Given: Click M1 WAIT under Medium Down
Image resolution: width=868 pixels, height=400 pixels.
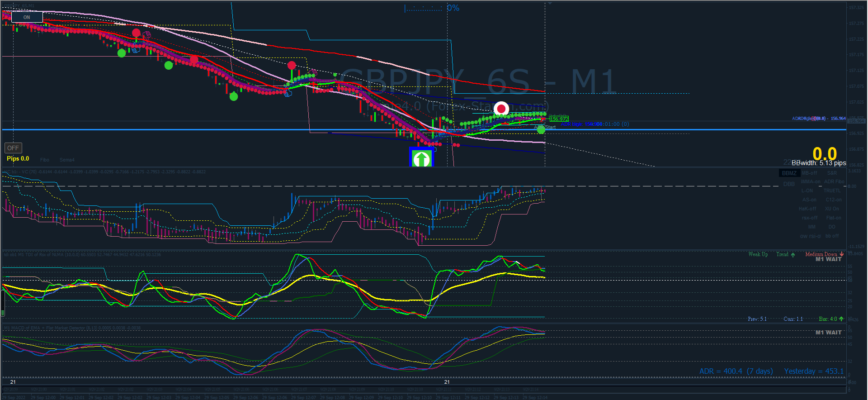Looking at the screenshot, I should tap(829, 259).
